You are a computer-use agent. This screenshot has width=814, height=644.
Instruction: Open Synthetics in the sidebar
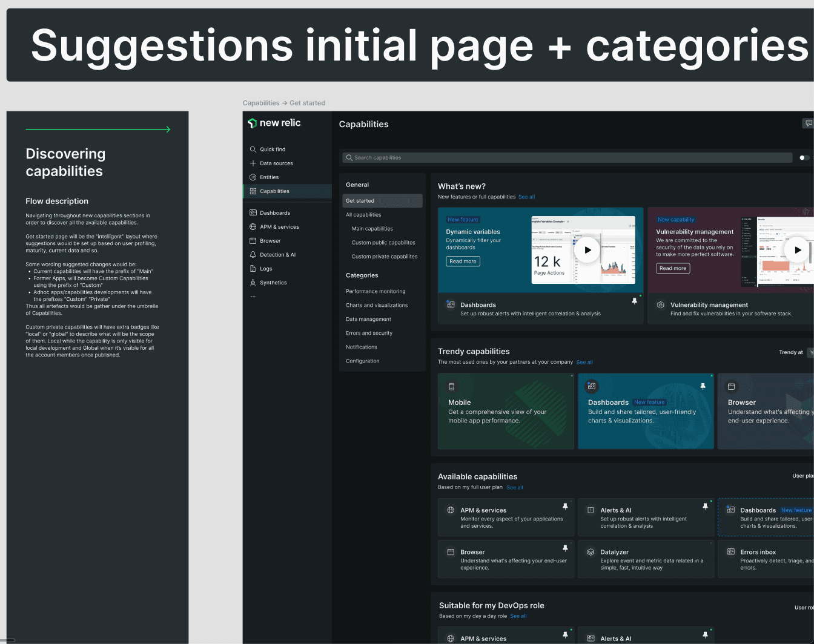273,283
